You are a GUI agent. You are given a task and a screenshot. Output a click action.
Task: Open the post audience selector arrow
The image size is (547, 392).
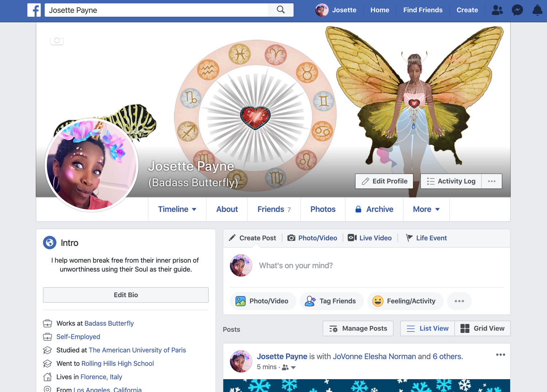click(x=293, y=368)
